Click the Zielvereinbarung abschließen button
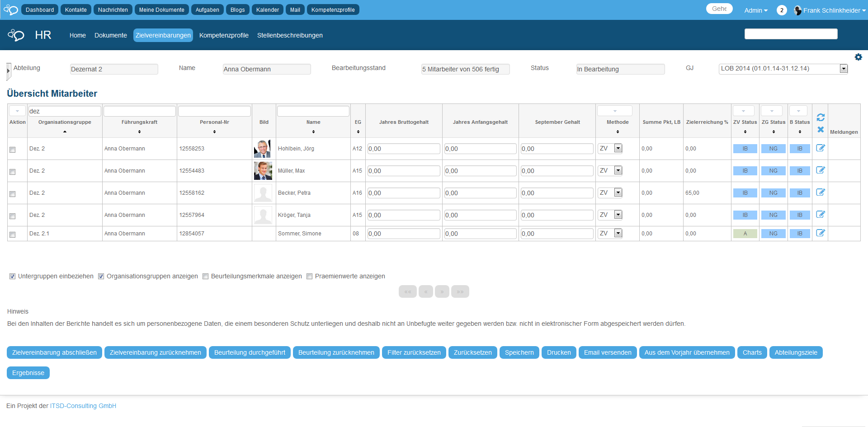The width and height of the screenshot is (868, 427). point(54,352)
